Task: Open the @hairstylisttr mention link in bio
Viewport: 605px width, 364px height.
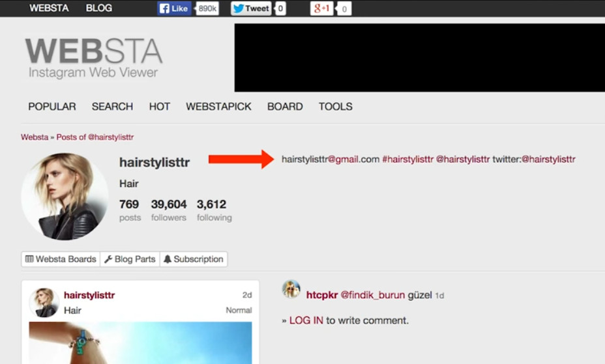Action: point(463,159)
